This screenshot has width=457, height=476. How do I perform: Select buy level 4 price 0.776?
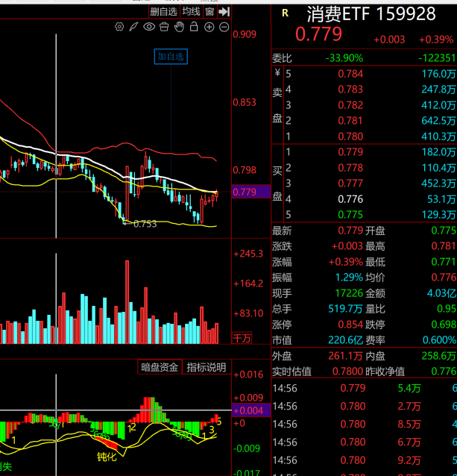click(x=350, y=199)
